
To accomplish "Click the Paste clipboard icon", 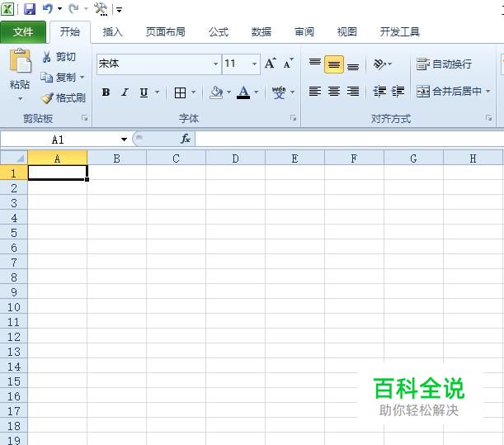I will pos(21,61).
